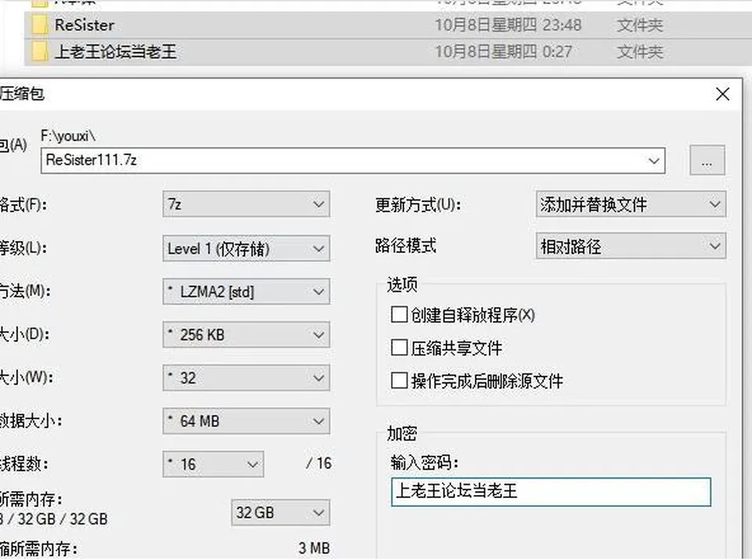752x560 pixels.
Task: Click the F:\youxi\ path text
Action: (68, 136)
